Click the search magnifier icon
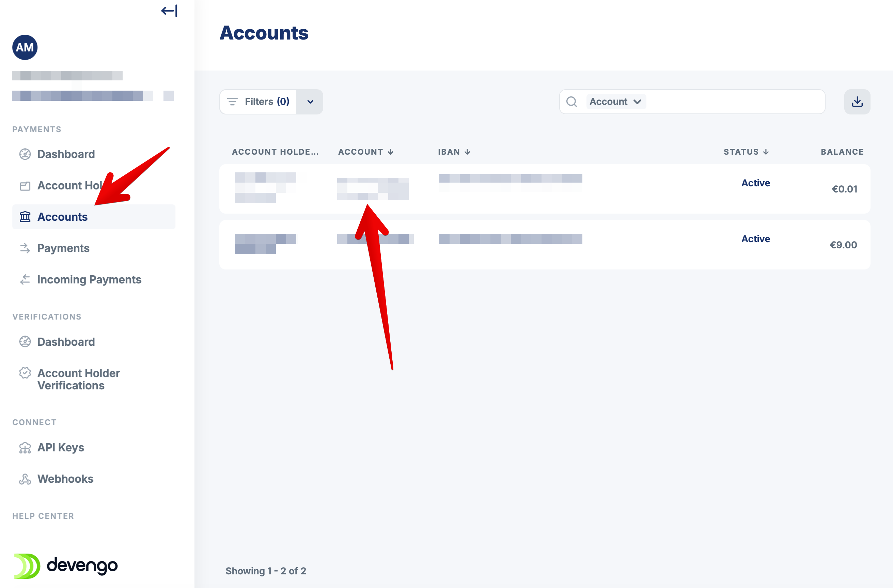 [x=571, y=102]
